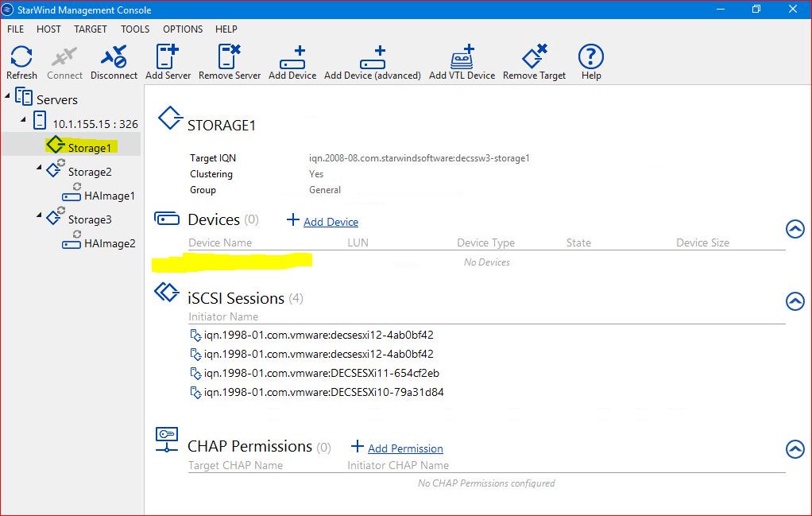
Task: Open the OPTIONS menu
Action: pyautogui.click(x=183, y=29)
